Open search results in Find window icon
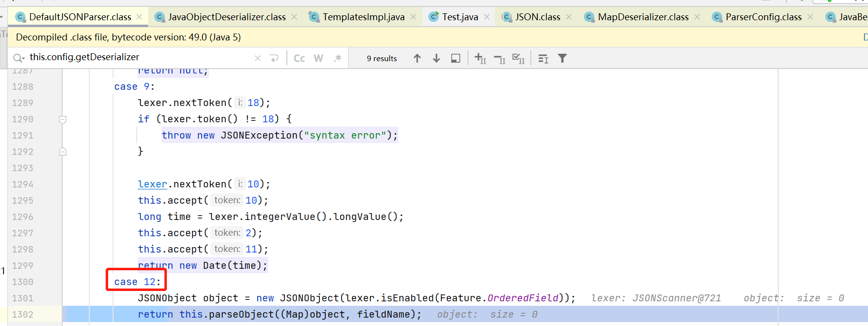Viewport: 868px width, 326px height. click(x=456, y=58)
